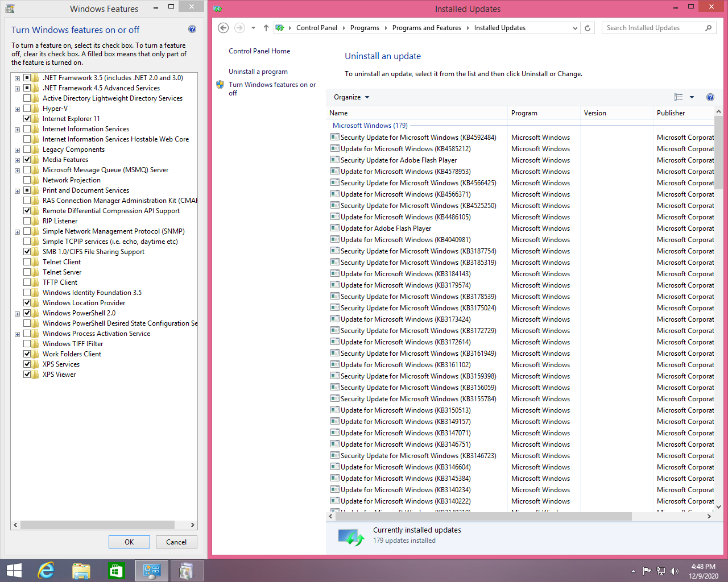This screenshot has height=582, width=728.
Task: Click the Windows Start button
Action: pyautogui.click(x=14, y=571)
